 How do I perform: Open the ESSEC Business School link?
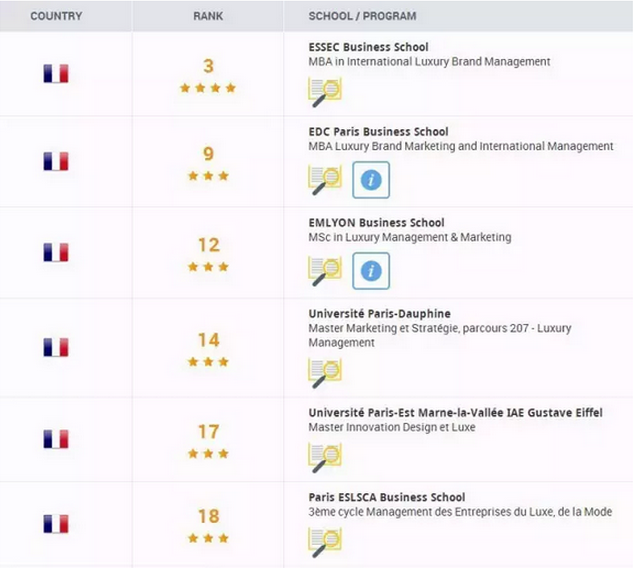(368, 47)
